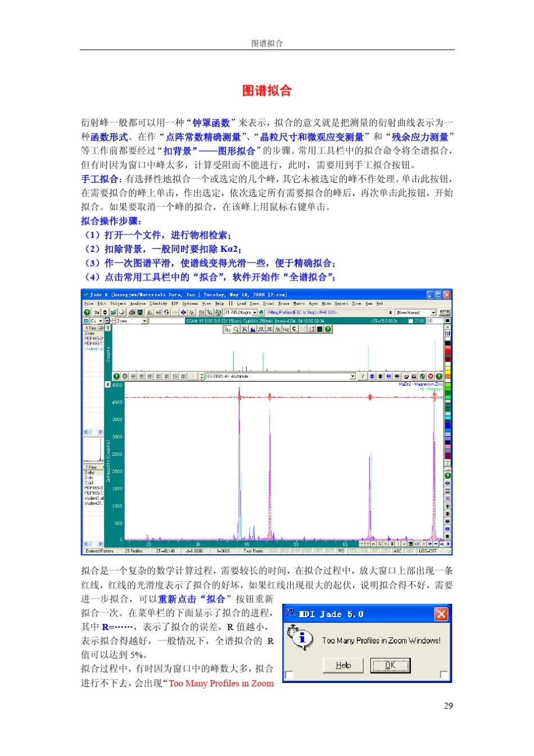
Task: Click green help icon in zoom window toolbar
Action: (328, 329)
